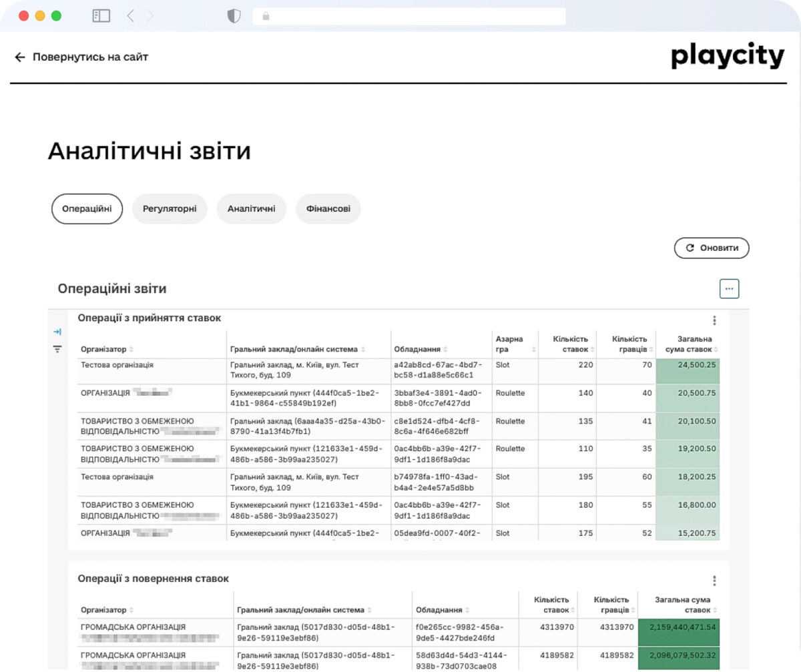Open the filter icon in the left sidebar
The width and height of the screenshot is (801, 672).
pyautogui.click(x=57, y=348)
